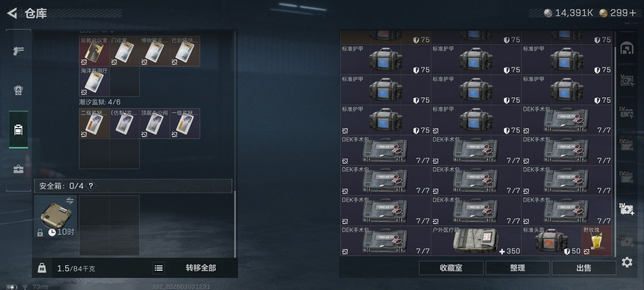Click the 出售 sell button
This screenshot has height=290, width=644.
point(584,268)
